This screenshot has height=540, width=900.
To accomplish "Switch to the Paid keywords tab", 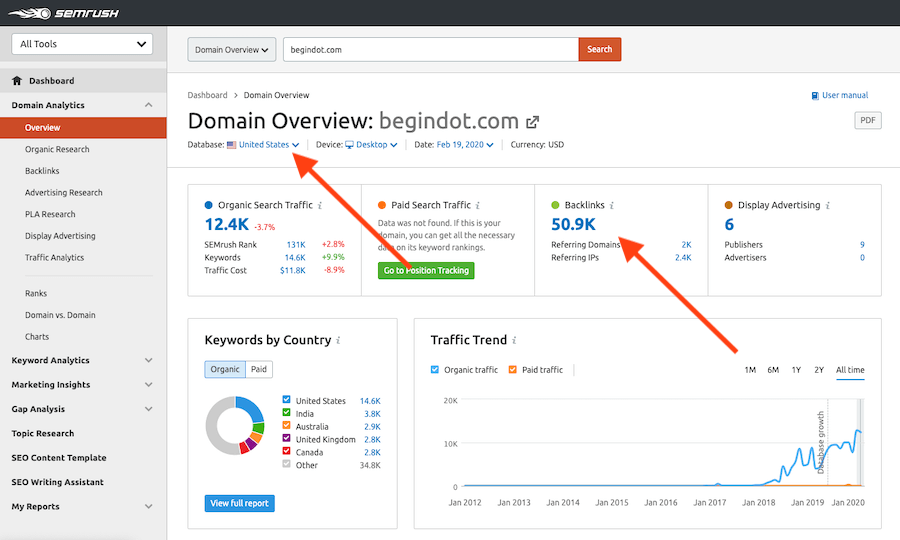I will tap(259, 369).
